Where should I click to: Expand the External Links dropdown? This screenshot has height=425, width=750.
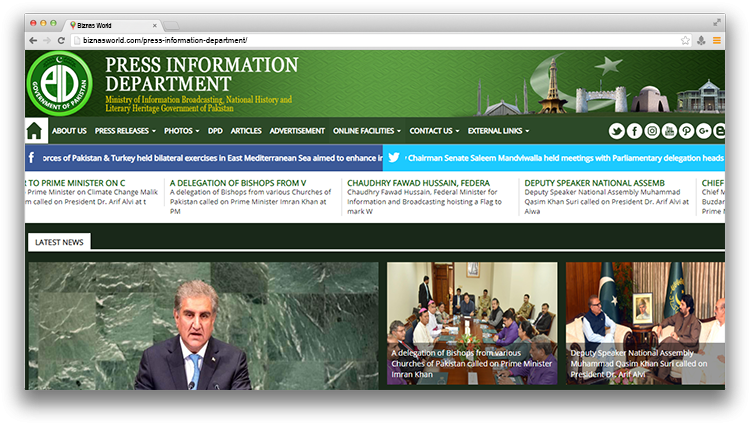[x=498, y=131]
